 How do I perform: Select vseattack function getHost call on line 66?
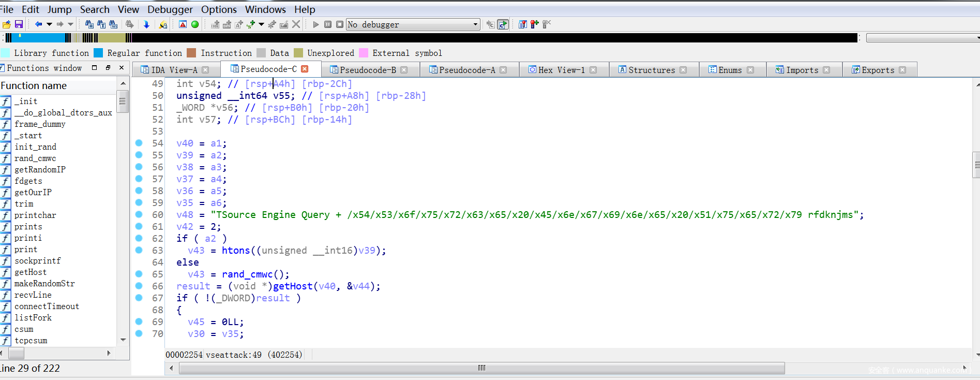[293, 286]
